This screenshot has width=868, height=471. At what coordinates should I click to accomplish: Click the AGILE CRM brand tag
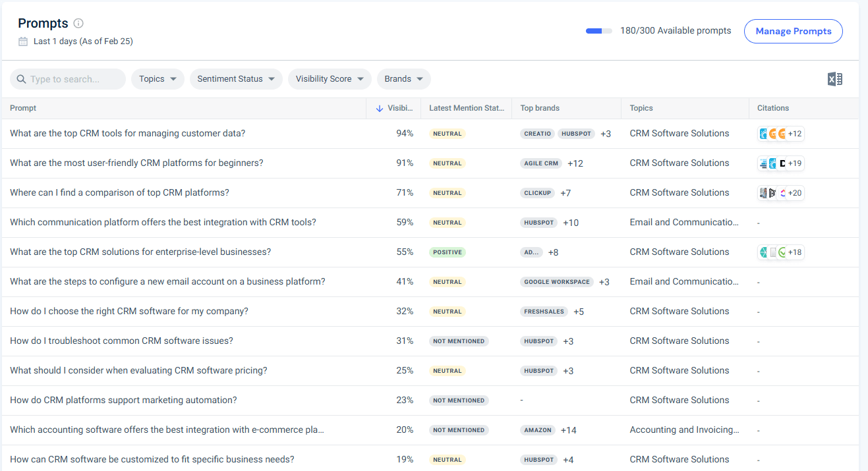(541, 163)
